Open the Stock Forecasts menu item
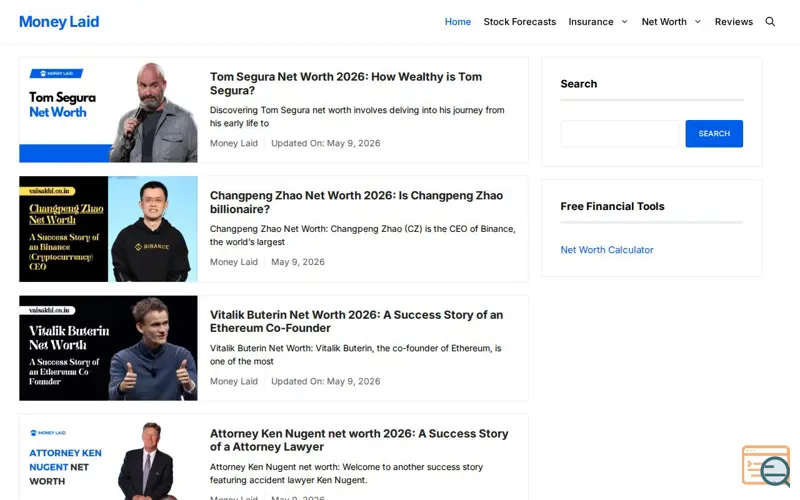 point(519,21)
